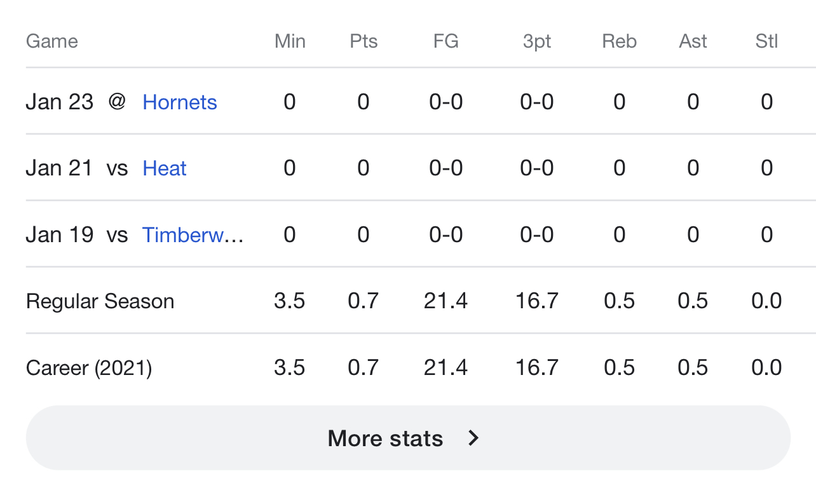Click the chevron arrow beside More stats
This screenshot has height=504, width=816.
pos(473,438)
